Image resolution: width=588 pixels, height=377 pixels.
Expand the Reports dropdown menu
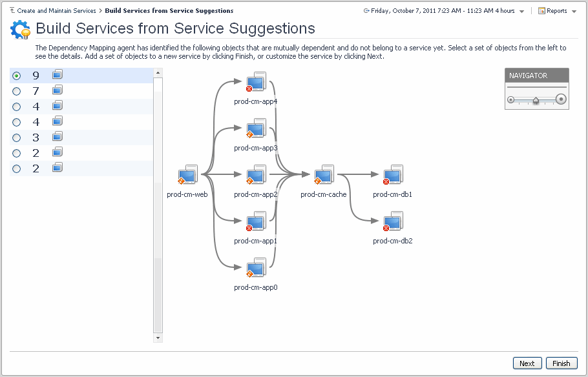(574, 12)
